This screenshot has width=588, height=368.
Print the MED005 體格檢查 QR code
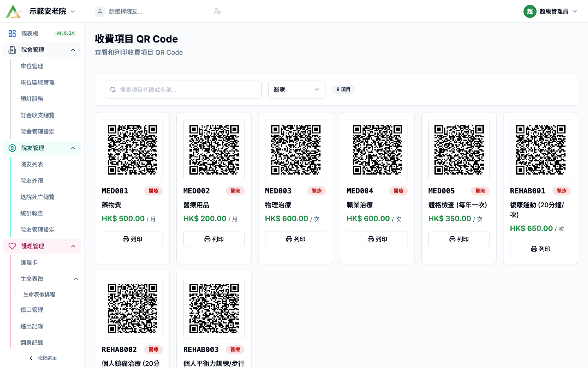pyautogui.click(x=459, y=239)
